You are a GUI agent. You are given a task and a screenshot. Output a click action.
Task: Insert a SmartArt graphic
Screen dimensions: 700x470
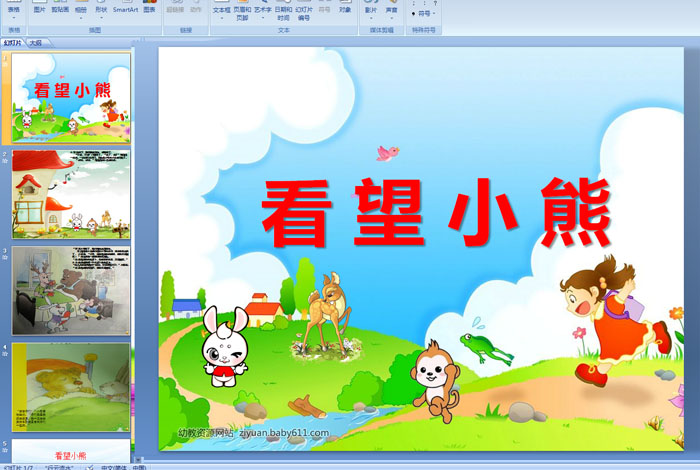[125, 7]
